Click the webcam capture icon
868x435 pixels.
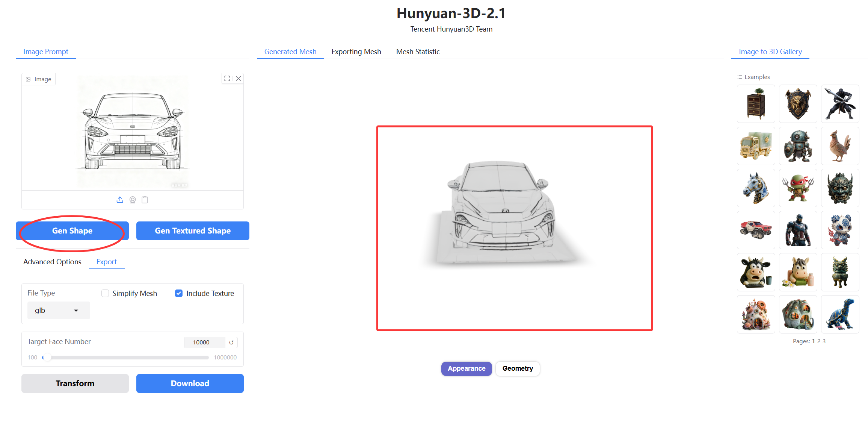pos(133,200)
